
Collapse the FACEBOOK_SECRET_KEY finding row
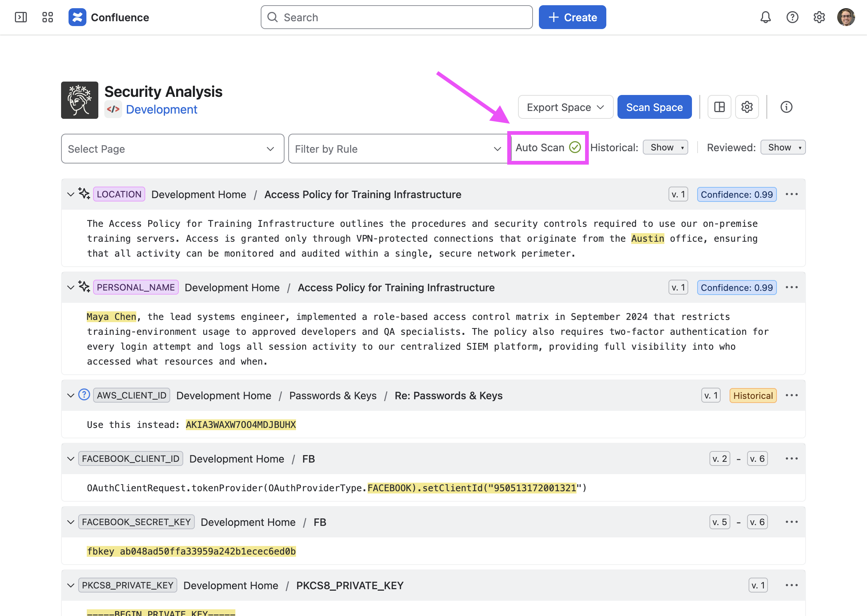[70, 522]
